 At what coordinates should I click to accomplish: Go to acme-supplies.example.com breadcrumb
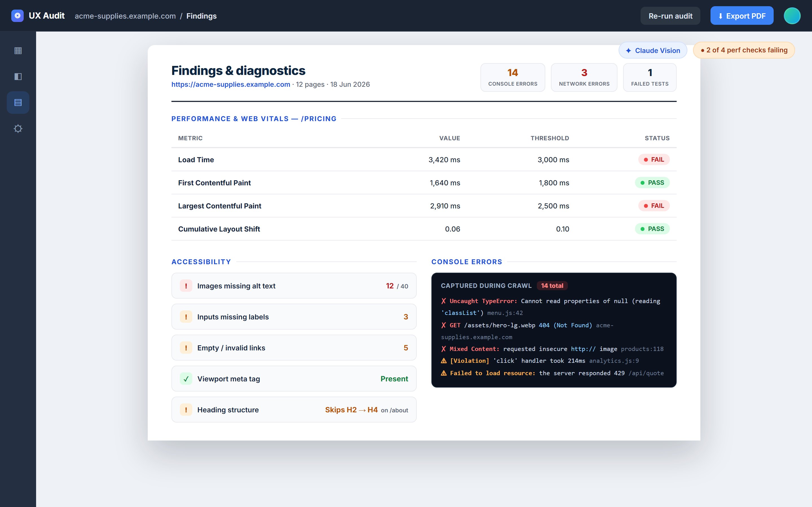tap(125, 16)
